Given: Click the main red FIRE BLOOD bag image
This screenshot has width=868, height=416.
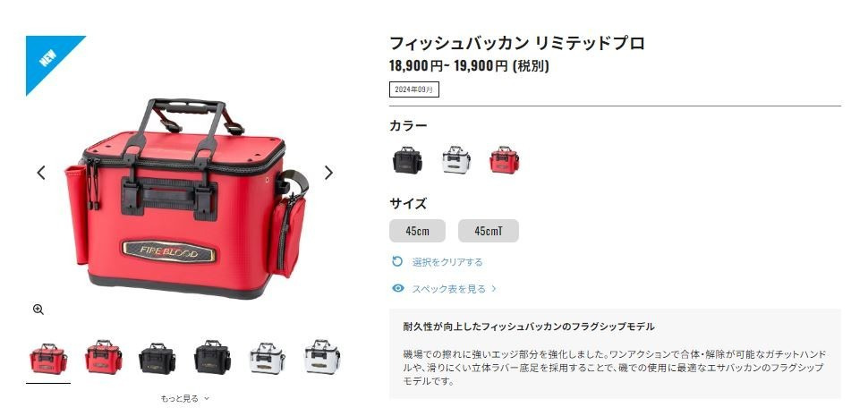Looking at the screenshot, I should [x=186, y=200].
